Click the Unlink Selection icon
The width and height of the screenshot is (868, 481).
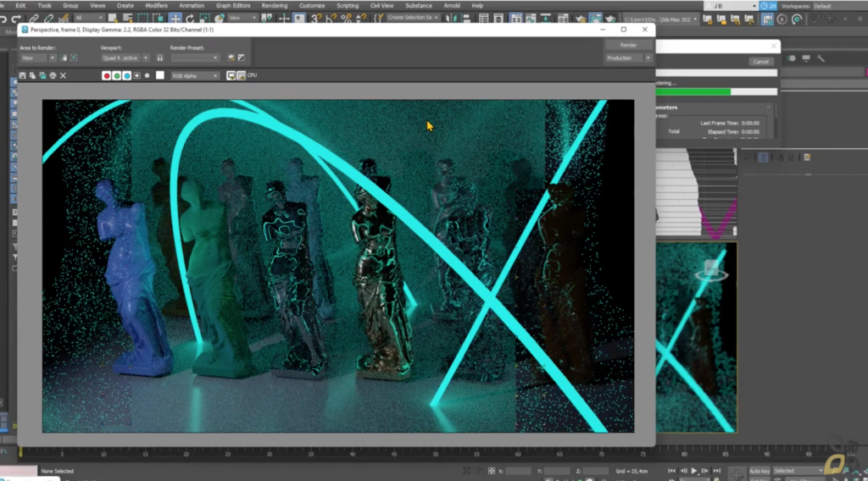tap(48, 19)
